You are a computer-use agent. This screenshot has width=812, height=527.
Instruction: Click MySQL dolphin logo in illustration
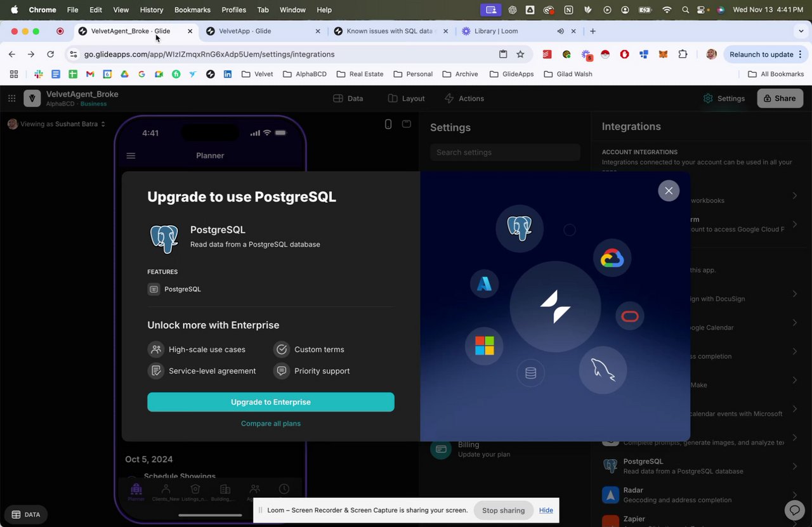(603, 370)
